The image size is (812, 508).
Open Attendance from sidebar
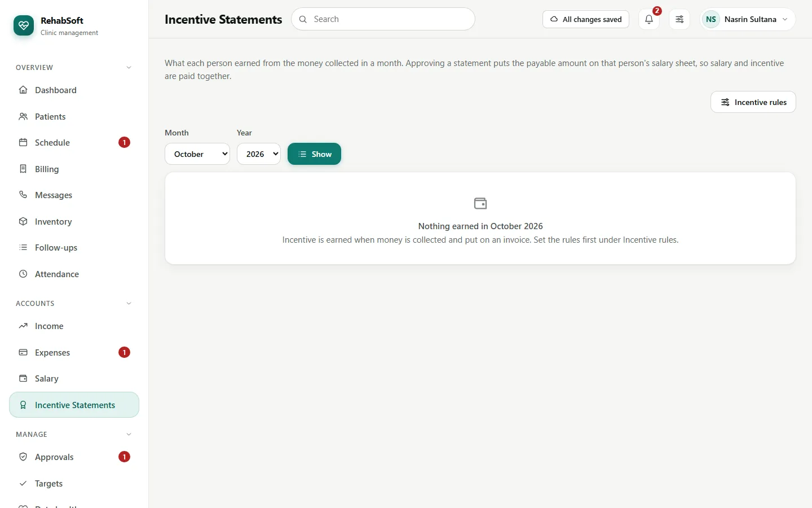tap(74, 274)
